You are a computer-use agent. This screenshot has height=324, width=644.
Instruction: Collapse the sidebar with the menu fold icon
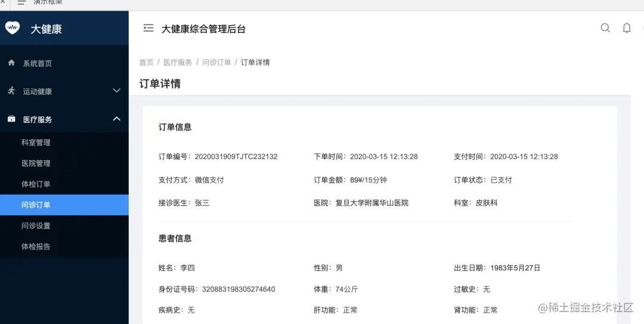pos(148,28)
